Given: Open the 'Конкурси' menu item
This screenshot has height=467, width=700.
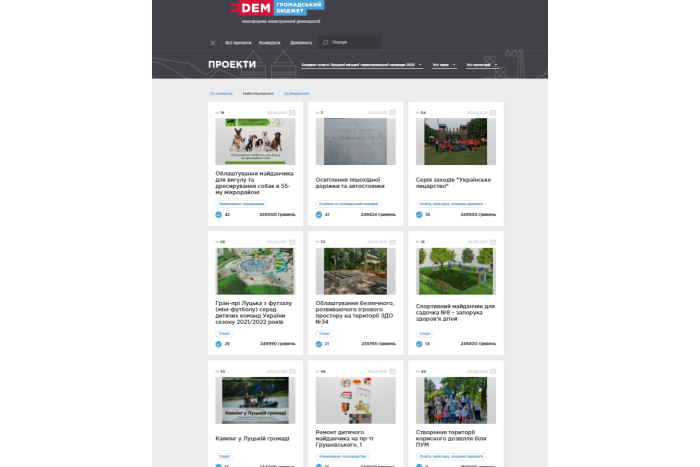Looking at the screenshot, I should tap(269, 43).
